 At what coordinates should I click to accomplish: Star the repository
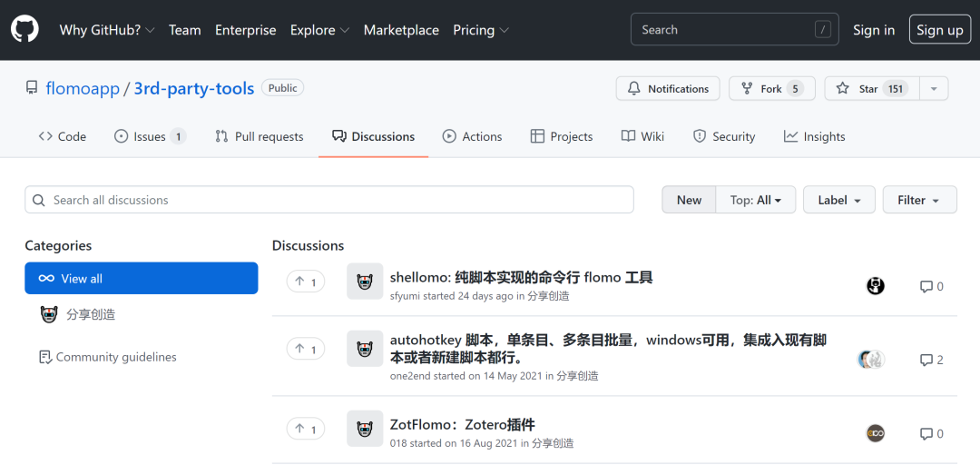click(x=871, y=89)
